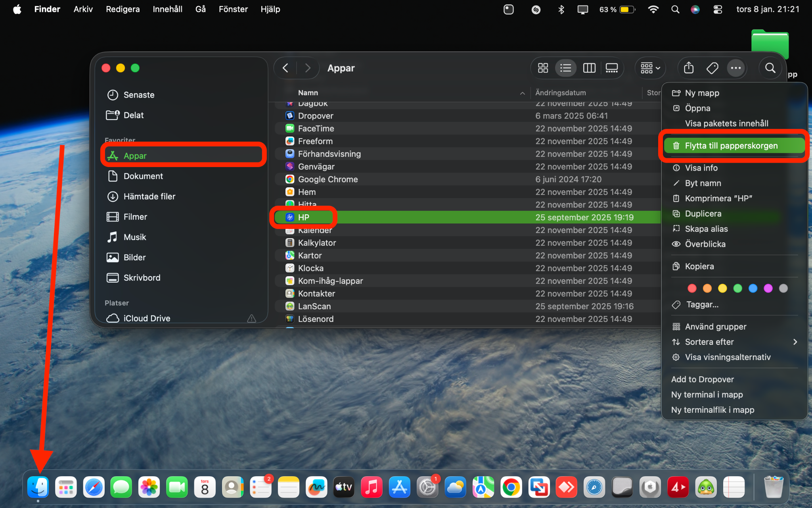Screen dimensions: 812x508
Task: Open the Arkiv menu
Action: tap(83, 9)
